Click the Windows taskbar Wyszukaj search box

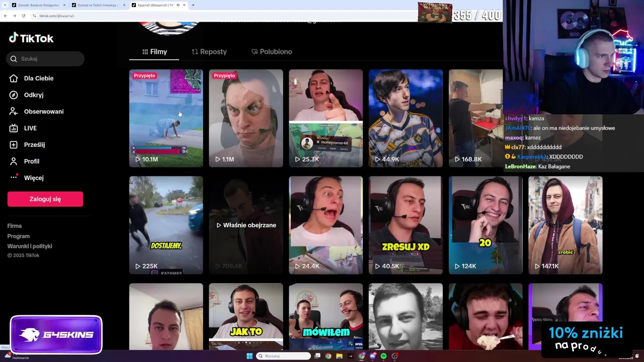click(x=283, y=356)
